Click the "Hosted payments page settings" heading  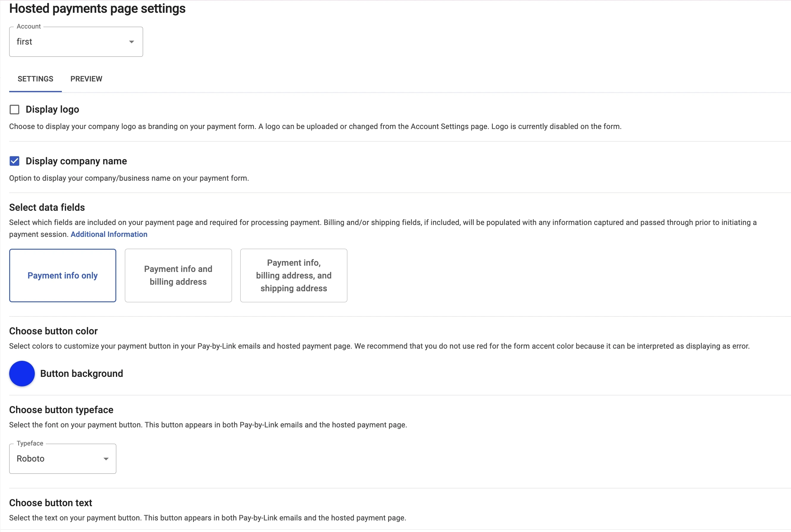click(x=97, y=9)
